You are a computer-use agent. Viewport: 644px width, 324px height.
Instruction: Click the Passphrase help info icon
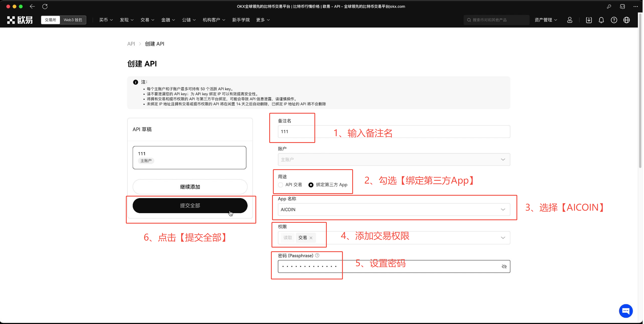point(317,255)
